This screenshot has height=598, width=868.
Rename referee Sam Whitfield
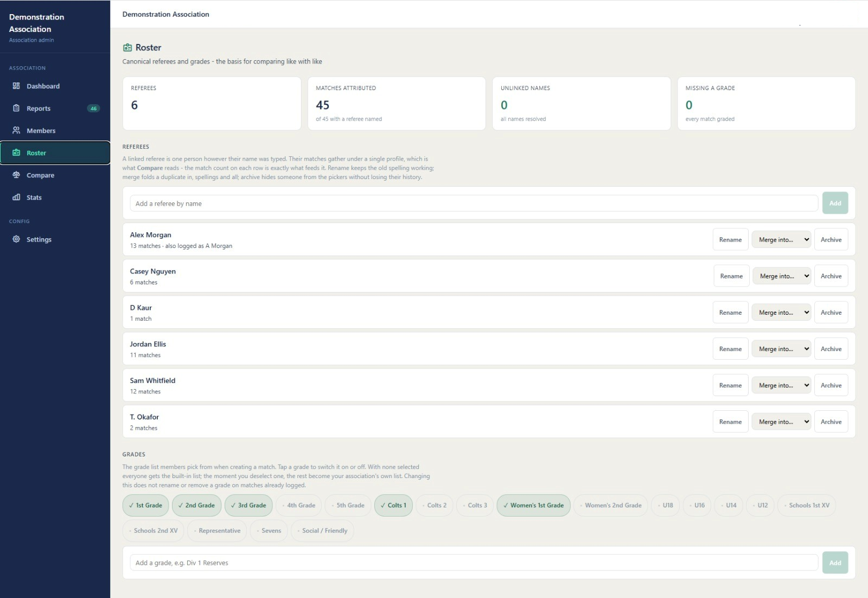(x=730, y=385)
